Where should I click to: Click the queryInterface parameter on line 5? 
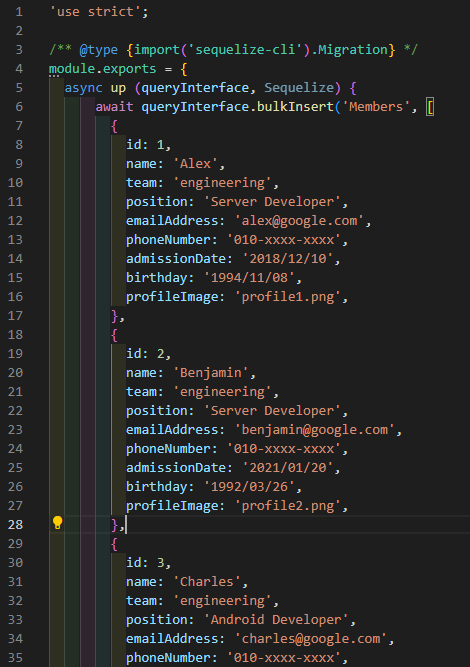(x=195, y=88)
